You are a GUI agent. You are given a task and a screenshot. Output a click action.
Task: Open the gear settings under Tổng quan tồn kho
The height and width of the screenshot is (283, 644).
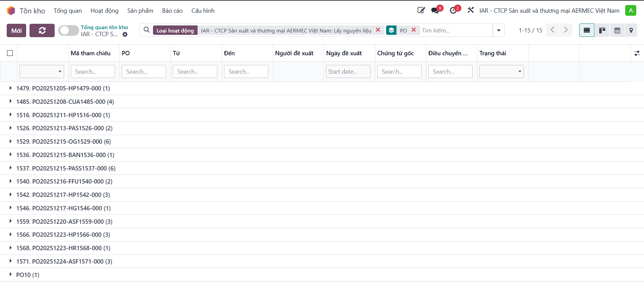coord(125,34)
